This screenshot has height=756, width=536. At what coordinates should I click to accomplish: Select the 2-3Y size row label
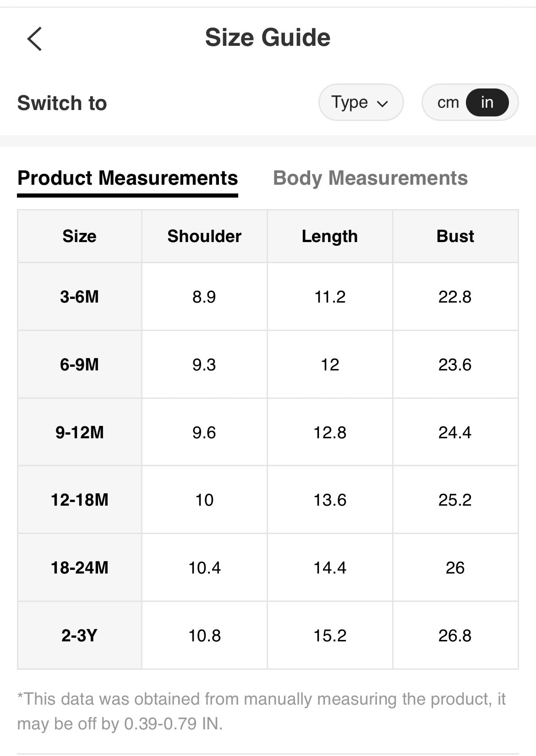pyautogui.click(x=79, y=635)
